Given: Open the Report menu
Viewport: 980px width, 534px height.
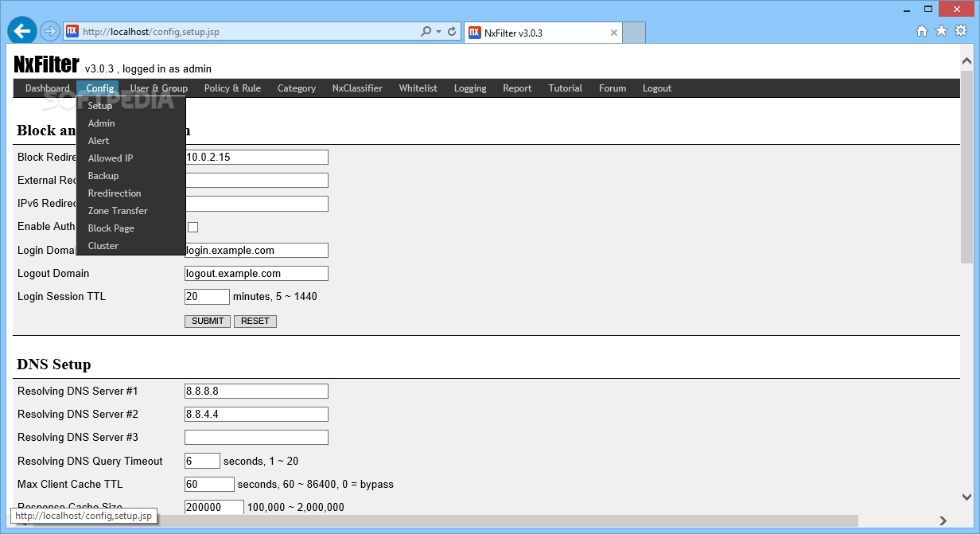Looking at the screenshot, I should pyautogui.click(x=517, y=88).
